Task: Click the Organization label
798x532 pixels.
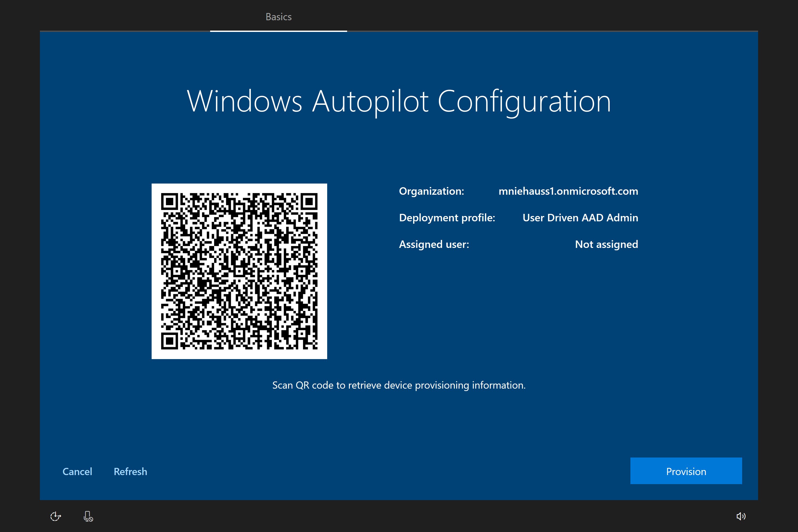Action: pyautogui.click(x=431, y=191)
